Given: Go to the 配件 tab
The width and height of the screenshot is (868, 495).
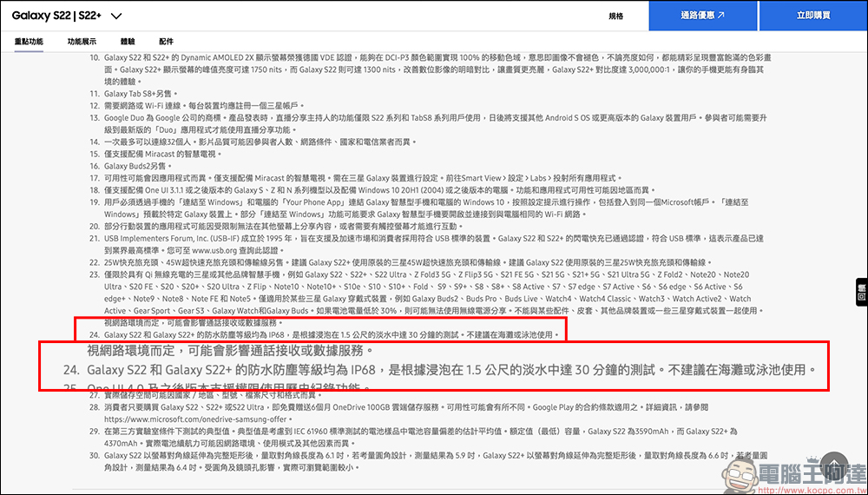Looking at the screenshot, I should [166, 42].
